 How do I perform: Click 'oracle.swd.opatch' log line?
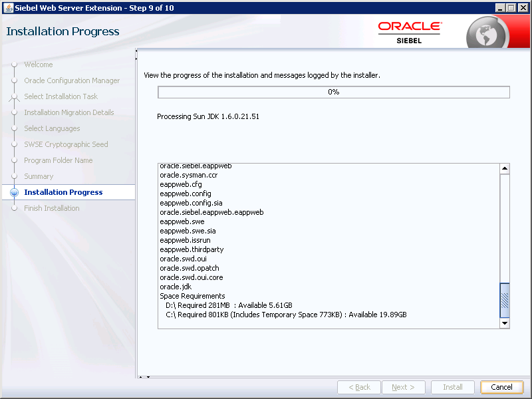pyautogui.click(x=190, y=268)
